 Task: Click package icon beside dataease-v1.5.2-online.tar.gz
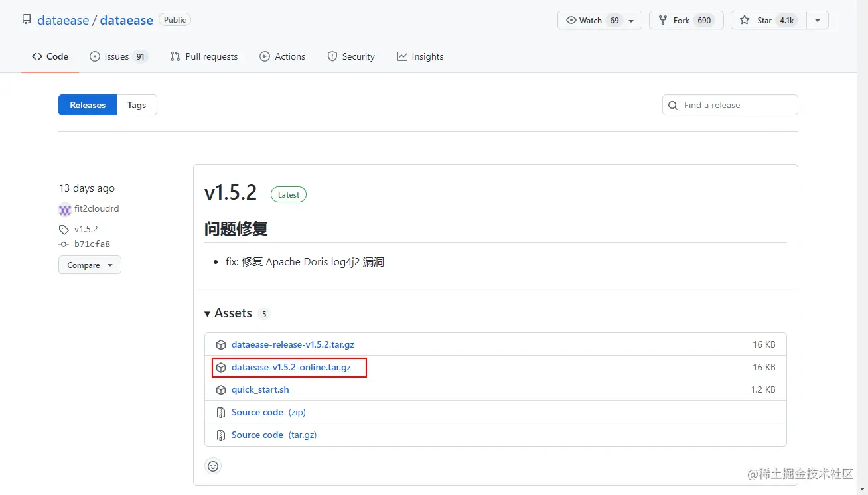pyautogui.click(x=221, y=368)
